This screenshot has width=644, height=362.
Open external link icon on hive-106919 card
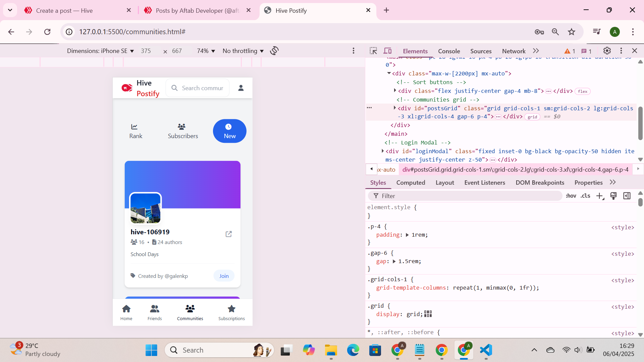click(228, 234)
